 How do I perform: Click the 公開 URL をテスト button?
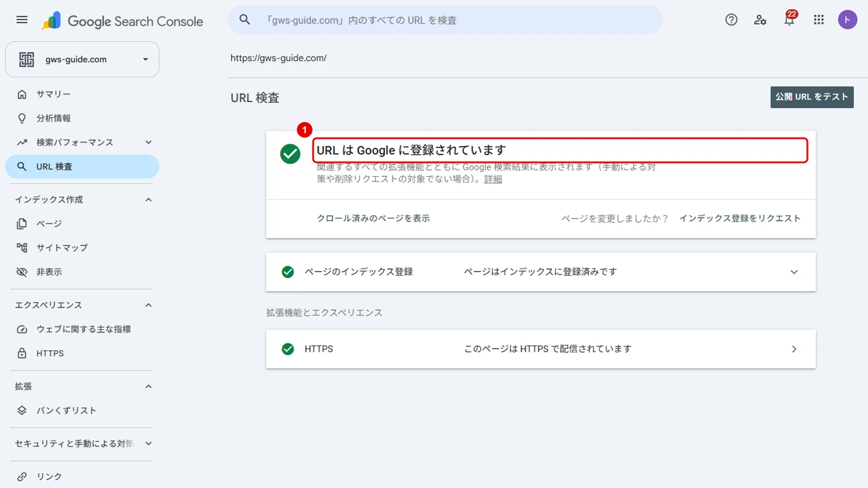(812, 97)
